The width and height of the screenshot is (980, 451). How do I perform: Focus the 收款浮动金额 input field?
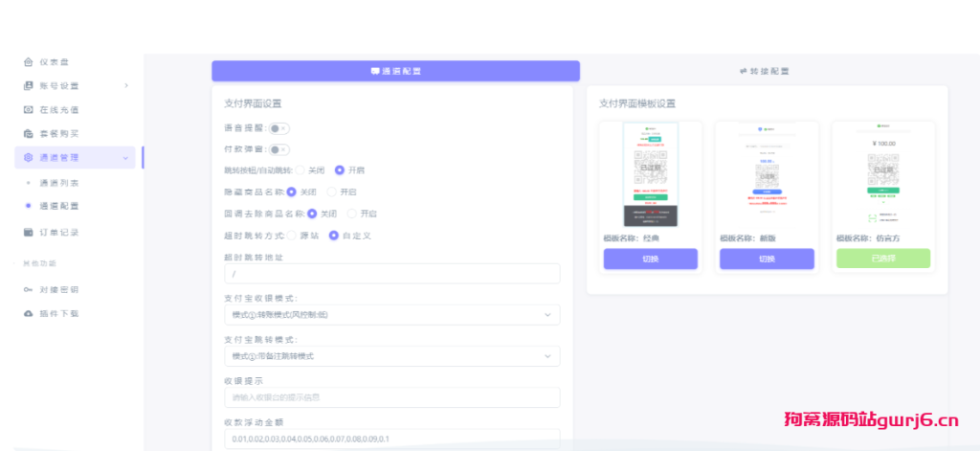click(x=391, y=439)
